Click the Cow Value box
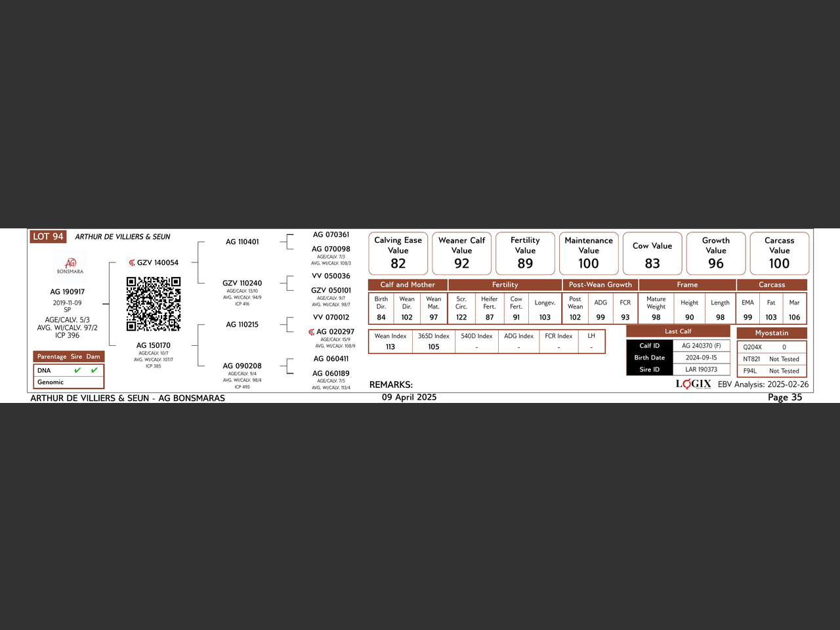 click(x=652, y=253)
